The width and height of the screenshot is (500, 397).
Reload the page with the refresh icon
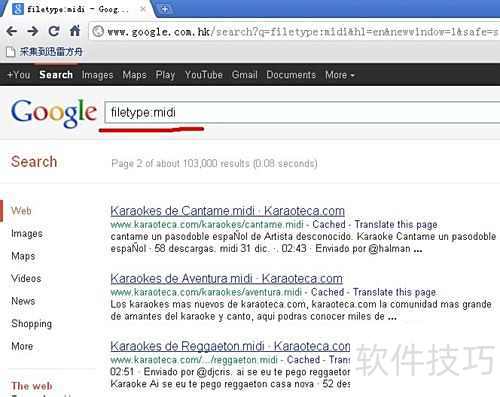point(54,31)
